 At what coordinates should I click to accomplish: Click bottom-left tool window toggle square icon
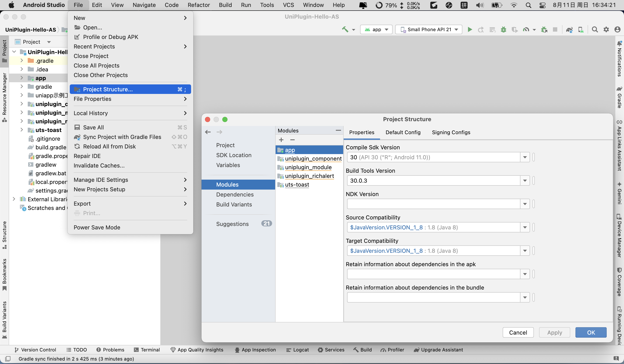(x=8, y=359)
